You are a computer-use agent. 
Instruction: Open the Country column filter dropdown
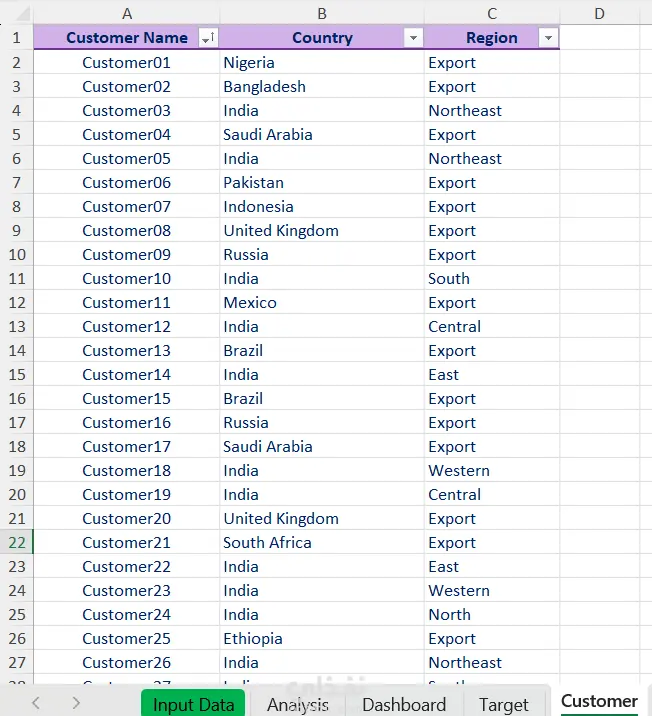(413, 38)
